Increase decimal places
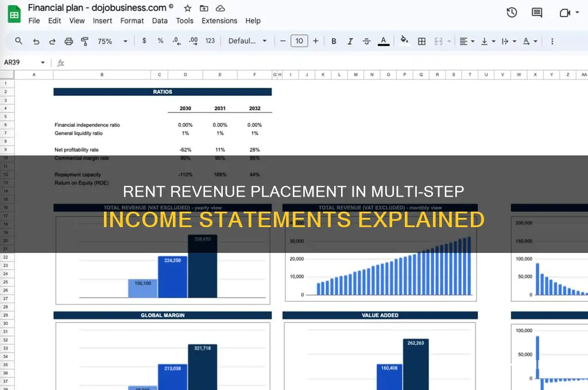 tap(194, 41)
